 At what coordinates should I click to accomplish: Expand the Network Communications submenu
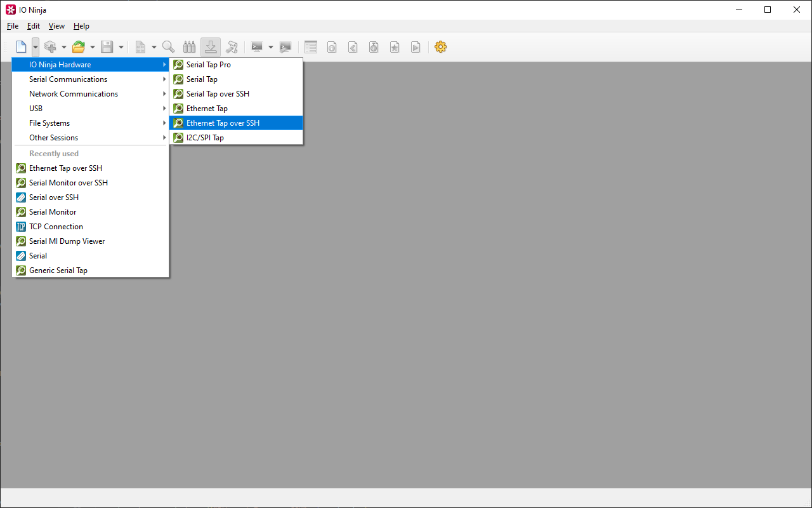[x=91, y=94]
